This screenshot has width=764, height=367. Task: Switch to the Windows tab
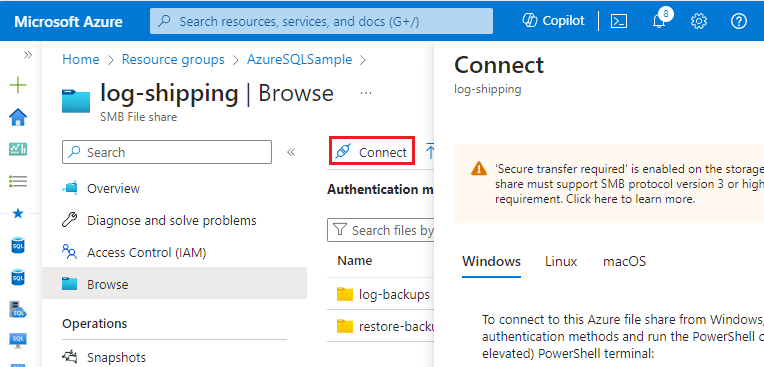[x=491, y=262]
